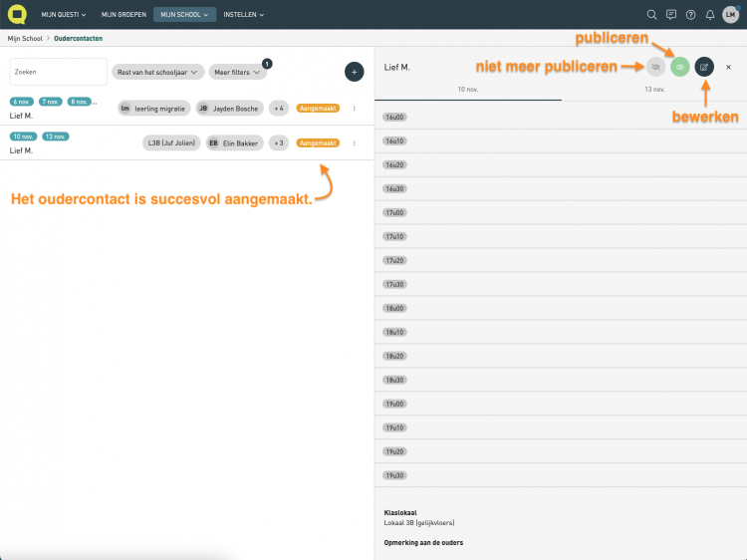Click the Mijn School breadcrumb link
Image resolution: width=747 pixels, height=560 pixels.
pos(24,38)
